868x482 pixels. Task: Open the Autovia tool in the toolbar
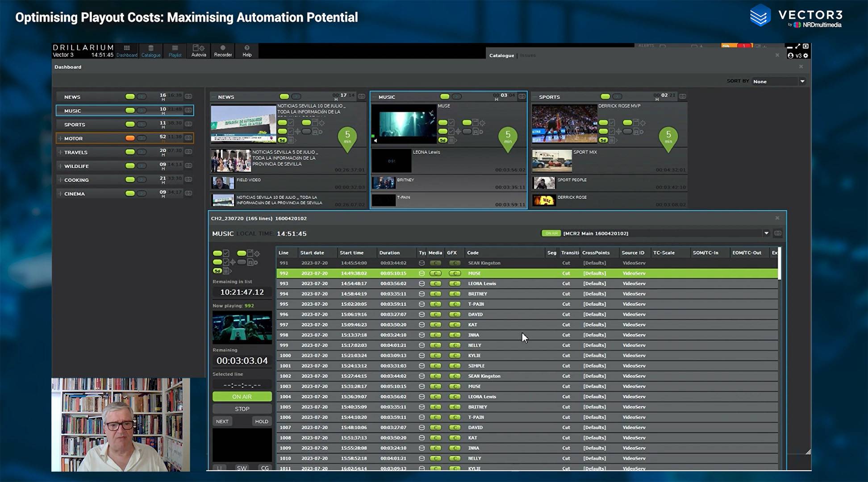(x=199, y=51)
